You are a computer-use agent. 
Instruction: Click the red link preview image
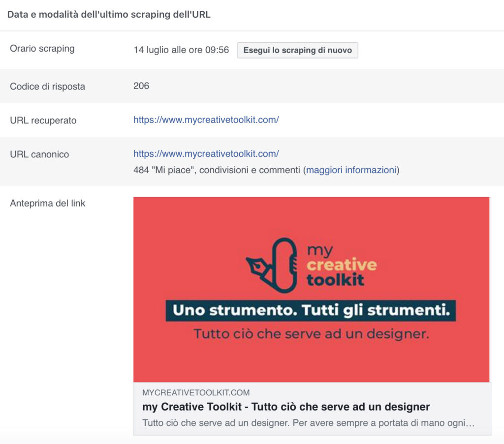pos(312,289)
